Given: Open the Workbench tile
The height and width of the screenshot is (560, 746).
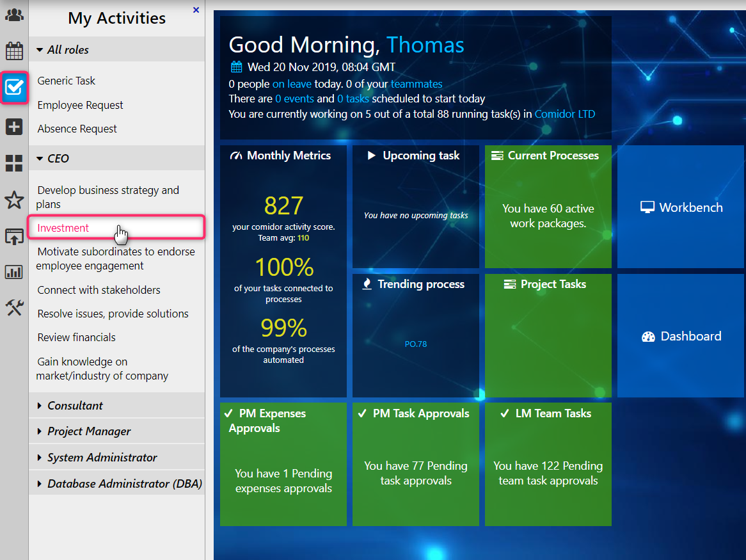Looking at the screenshot, I should (x=680, y=207).
